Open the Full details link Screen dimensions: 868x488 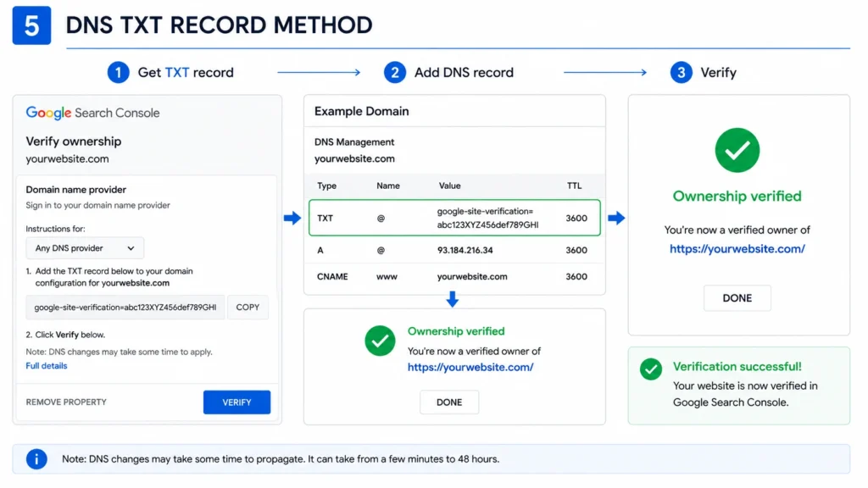47,366
